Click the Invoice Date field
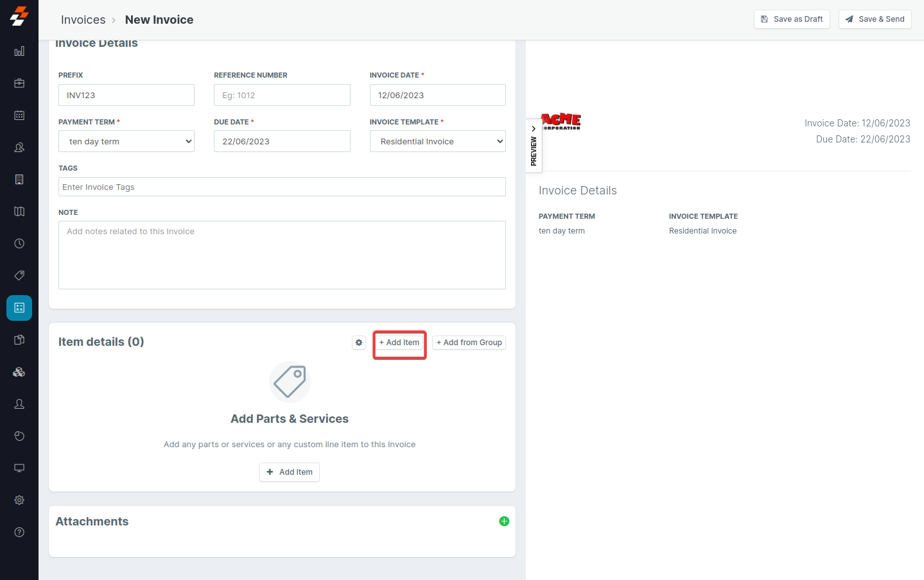Viewport: 924px width, 580px height. click(x=437, y=95)
